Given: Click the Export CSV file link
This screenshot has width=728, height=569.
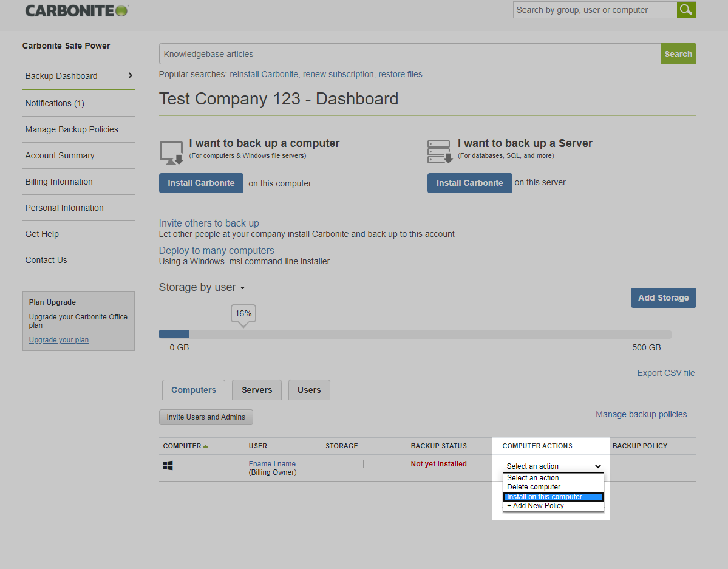Looking at the screenshot, I should 665,373.
